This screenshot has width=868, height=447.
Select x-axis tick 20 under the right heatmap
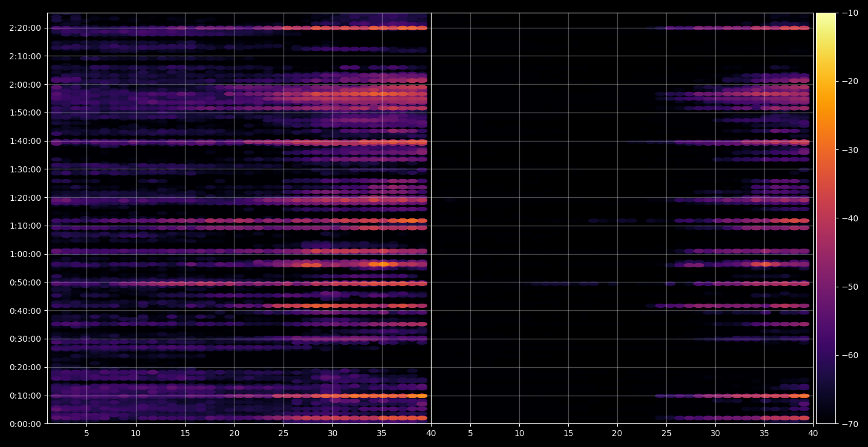617,433
